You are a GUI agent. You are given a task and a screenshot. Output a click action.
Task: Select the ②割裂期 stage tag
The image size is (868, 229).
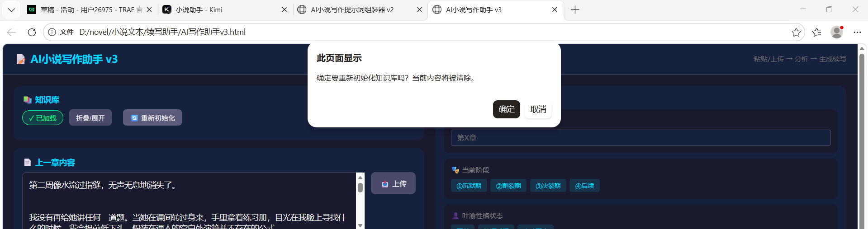tap(508, 186)
